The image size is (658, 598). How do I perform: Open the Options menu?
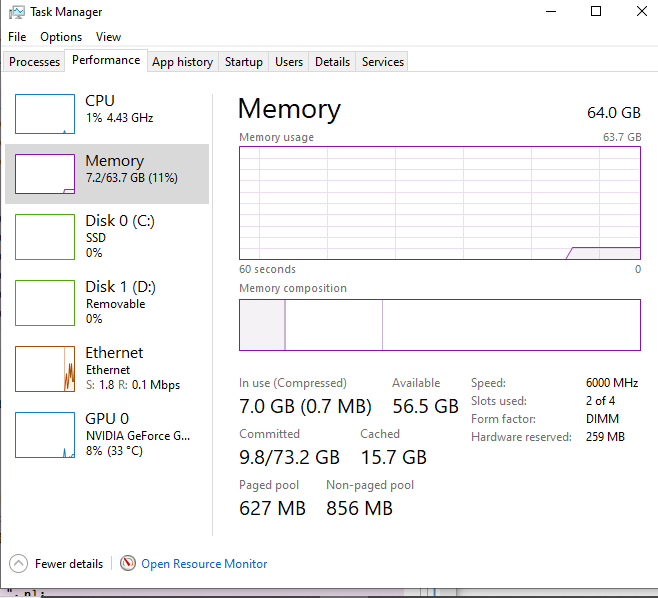point(61,37)
